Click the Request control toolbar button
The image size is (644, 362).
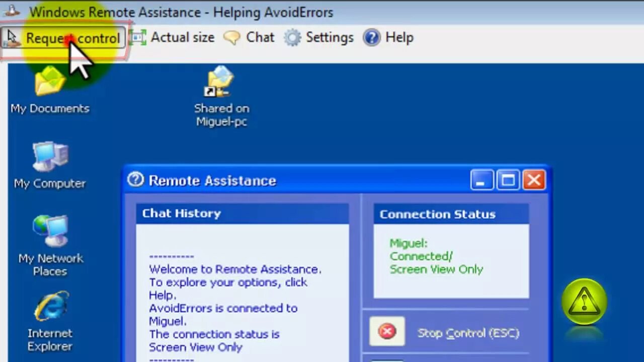pyautogui.click(x=63, y=38)
